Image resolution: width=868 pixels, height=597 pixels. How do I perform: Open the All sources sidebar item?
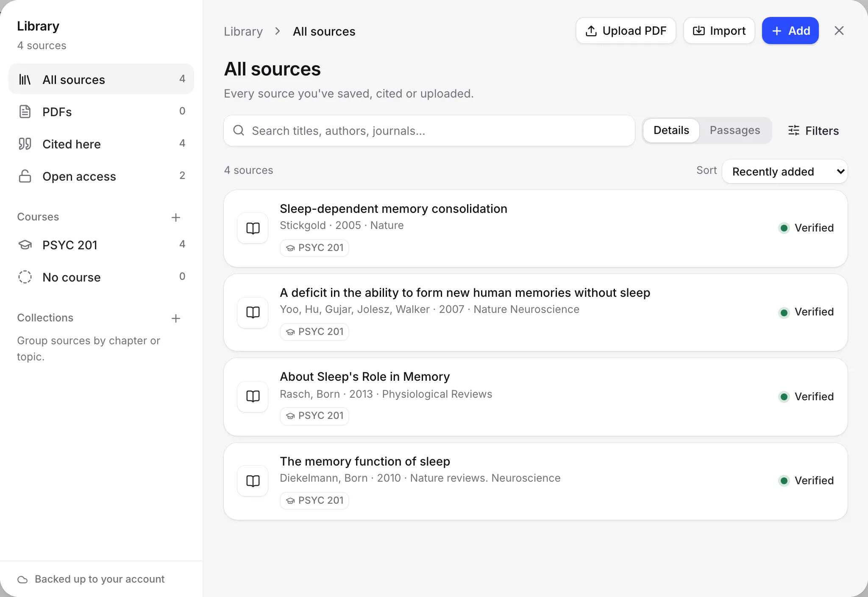101,79
